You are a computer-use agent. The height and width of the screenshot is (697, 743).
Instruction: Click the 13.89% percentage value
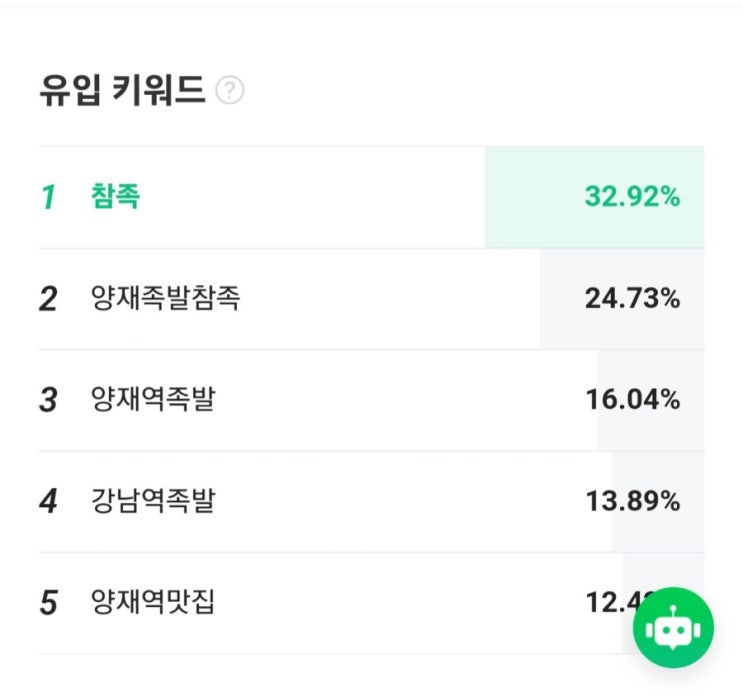632,501
